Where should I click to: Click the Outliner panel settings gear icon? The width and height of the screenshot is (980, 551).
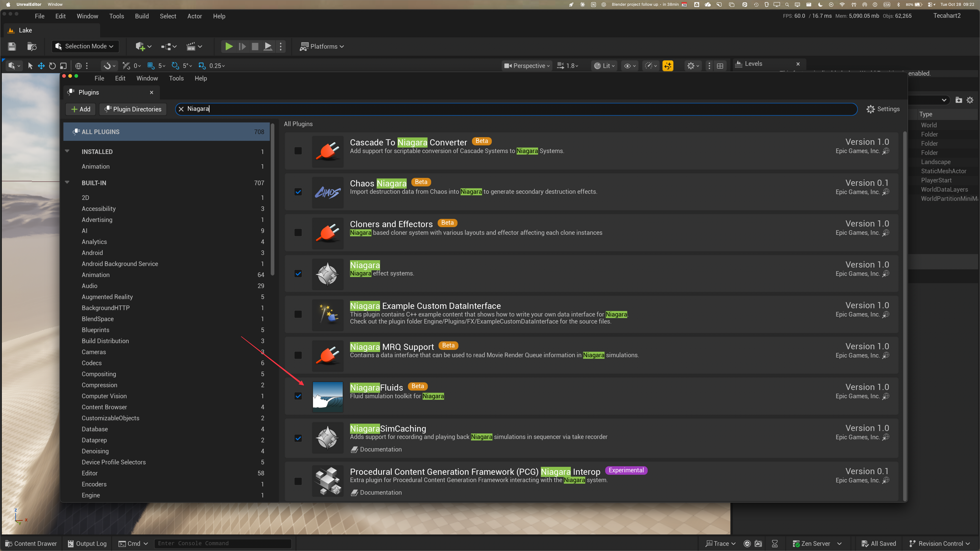[x=970, y=100]
